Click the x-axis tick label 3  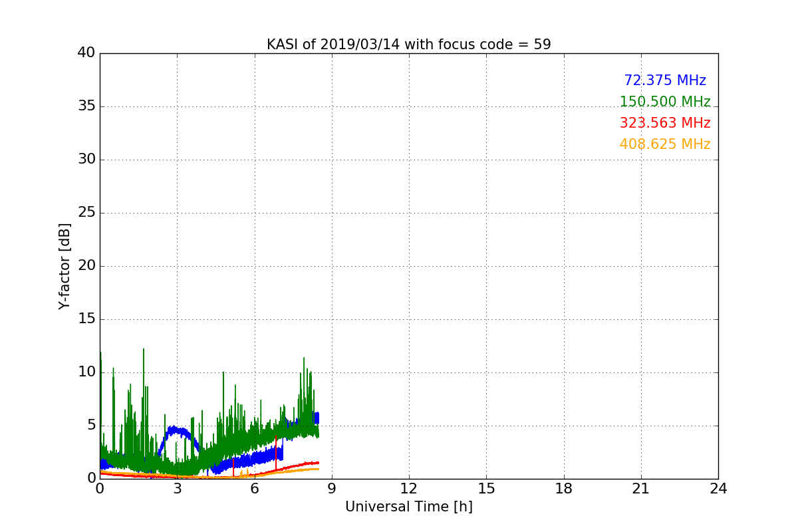click(177, 489)
